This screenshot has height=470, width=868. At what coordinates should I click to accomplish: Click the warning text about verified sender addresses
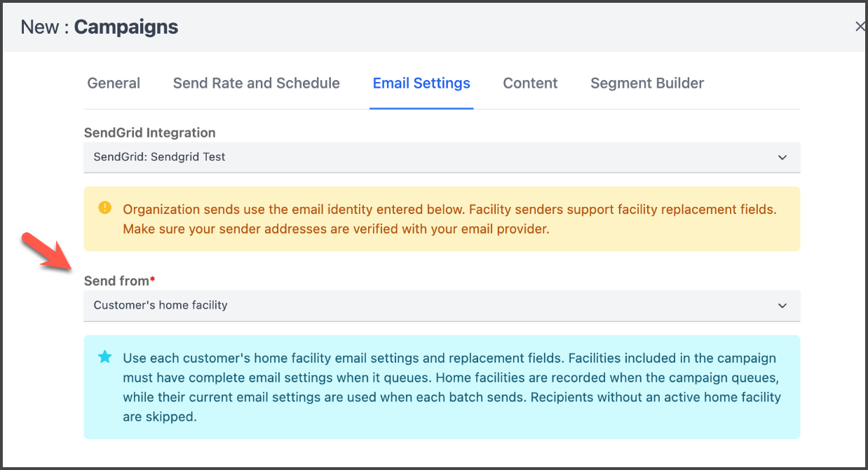[x=337, y=229]
